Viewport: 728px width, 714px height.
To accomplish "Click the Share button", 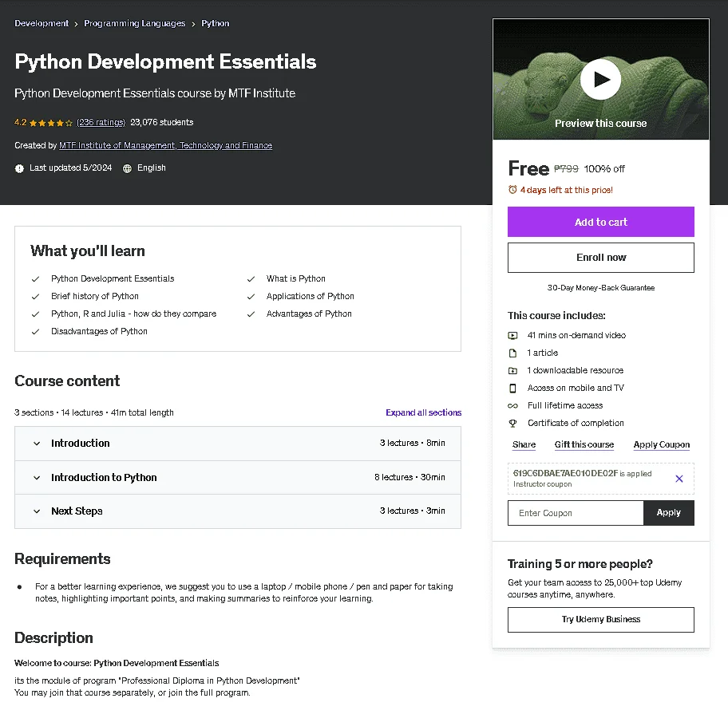I will (x=524, y=444).
